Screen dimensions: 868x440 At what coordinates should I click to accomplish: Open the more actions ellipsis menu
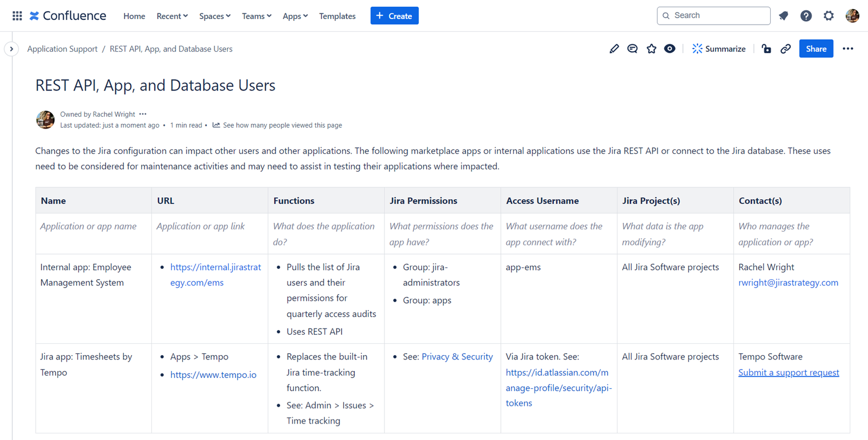tap(848, 48)
